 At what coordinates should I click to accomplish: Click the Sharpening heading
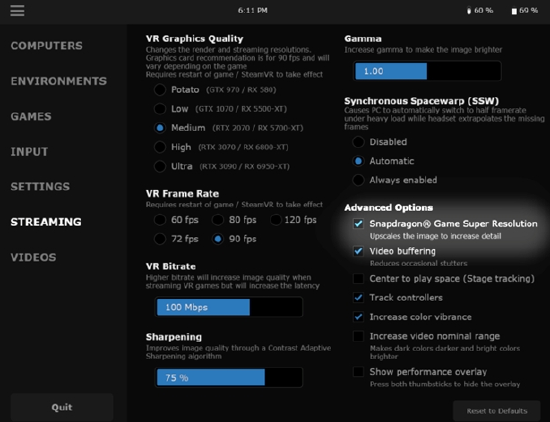(x=174, y=337)
